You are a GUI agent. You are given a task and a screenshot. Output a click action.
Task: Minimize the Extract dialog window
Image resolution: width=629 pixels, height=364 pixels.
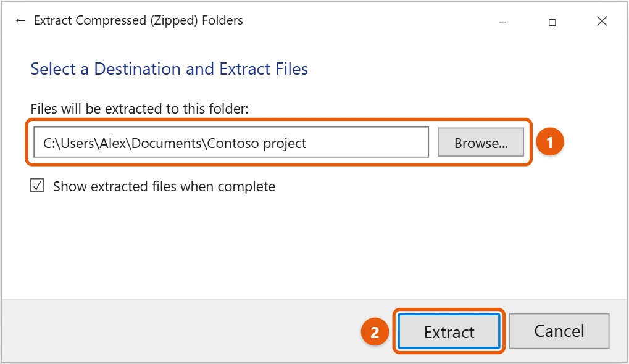tap(502, 22)
